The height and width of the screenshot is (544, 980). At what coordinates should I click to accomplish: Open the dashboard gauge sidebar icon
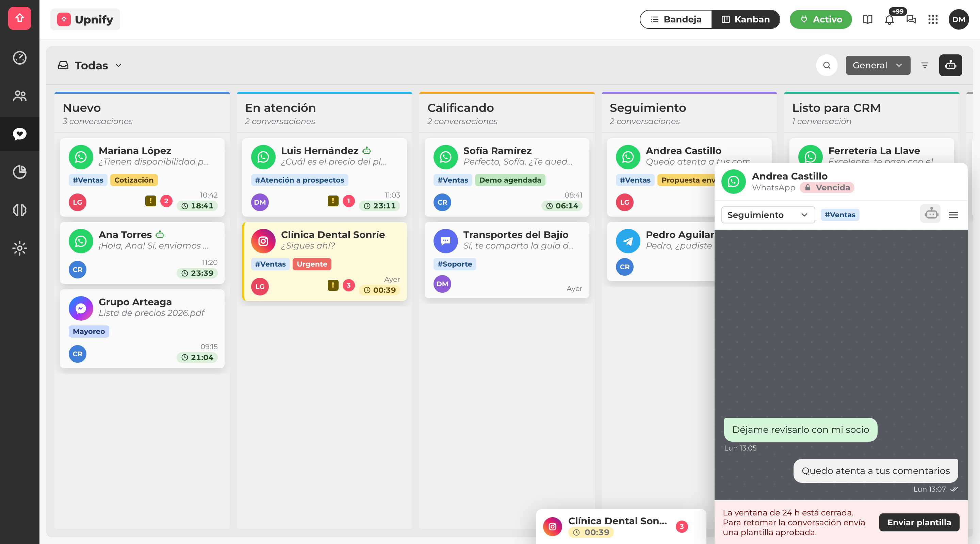click(19, 58)
